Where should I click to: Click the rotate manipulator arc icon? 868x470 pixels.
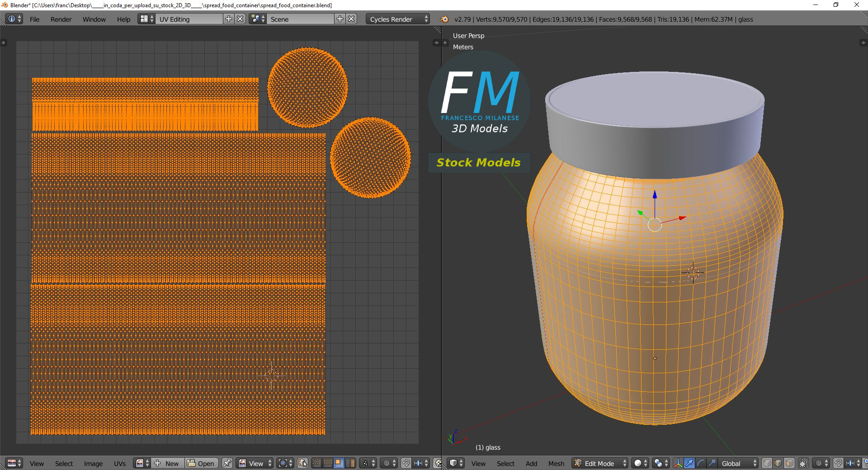[x=701, y=463]
